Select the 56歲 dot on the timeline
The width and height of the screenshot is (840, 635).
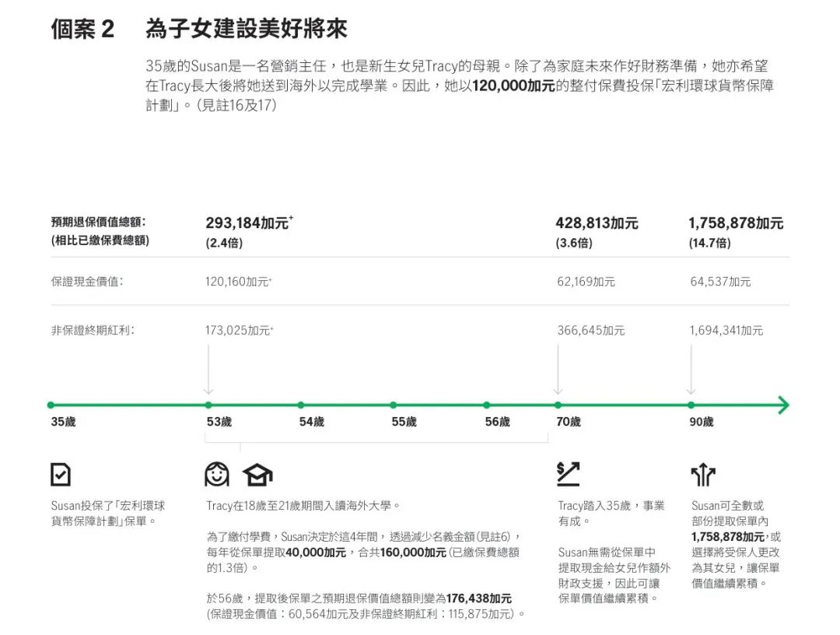click(x=486, y=405)
